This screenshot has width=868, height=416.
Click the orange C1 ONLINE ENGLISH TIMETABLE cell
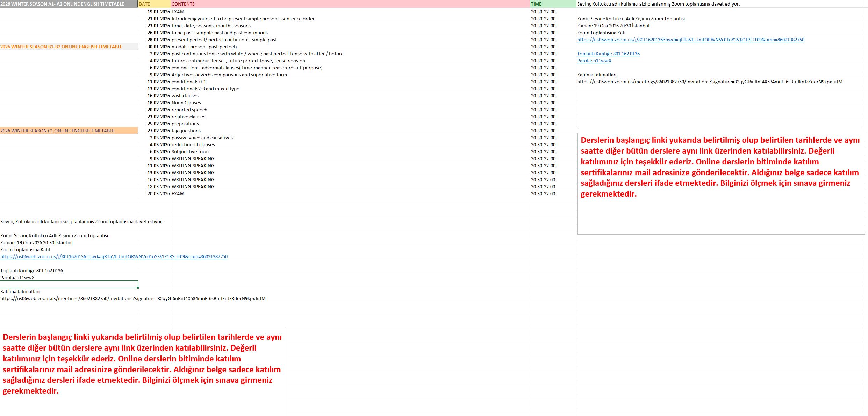(69, 131)
